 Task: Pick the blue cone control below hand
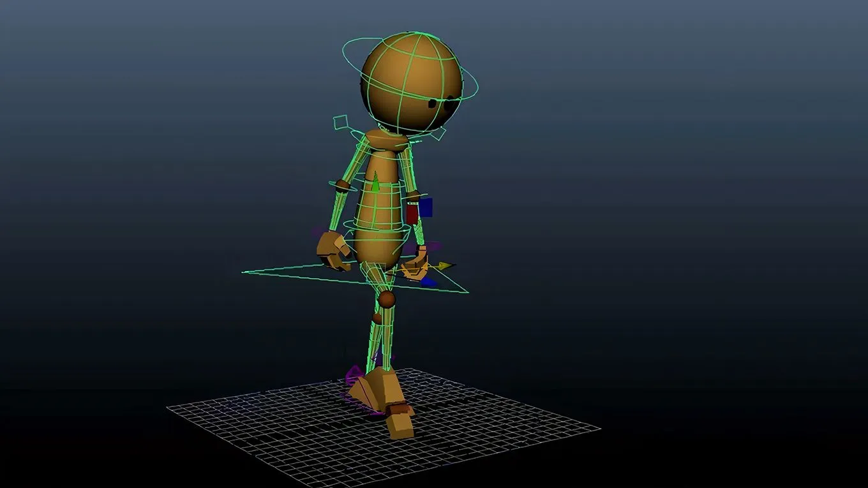[x=429, y=281]
